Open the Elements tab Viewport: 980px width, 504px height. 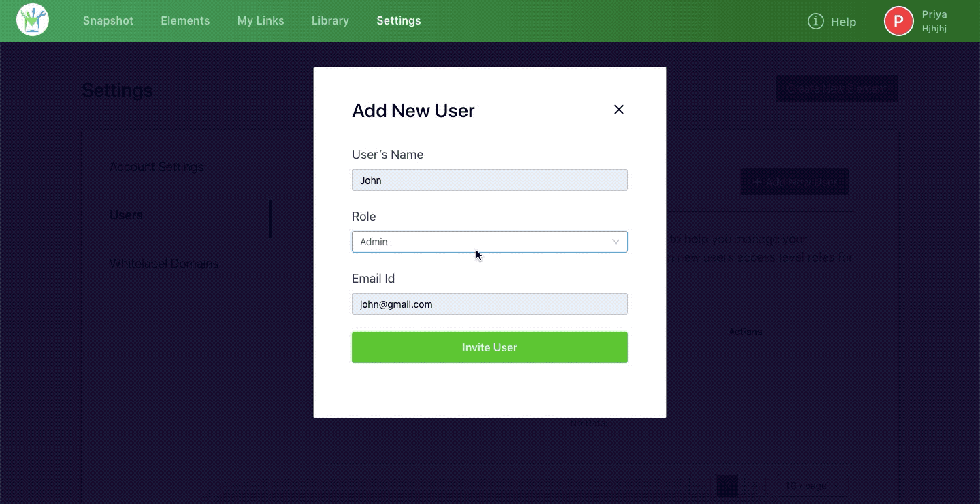(x=185, y=21)
